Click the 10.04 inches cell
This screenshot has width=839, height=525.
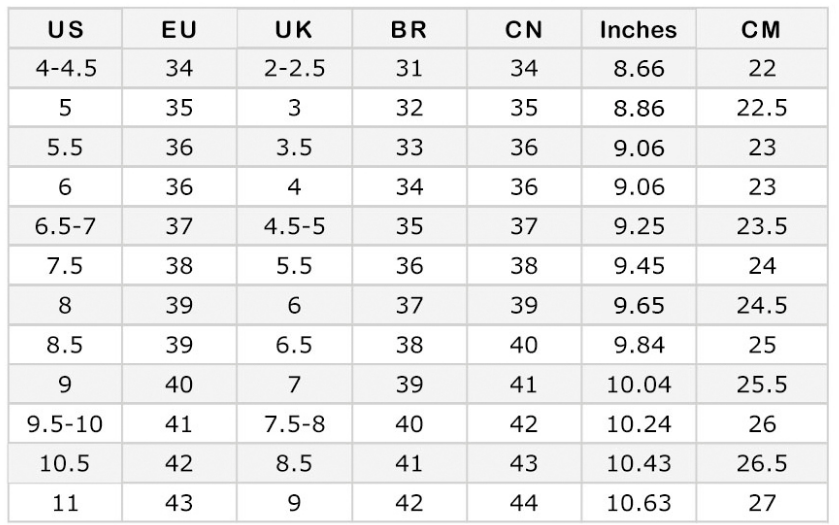[638, 385]
